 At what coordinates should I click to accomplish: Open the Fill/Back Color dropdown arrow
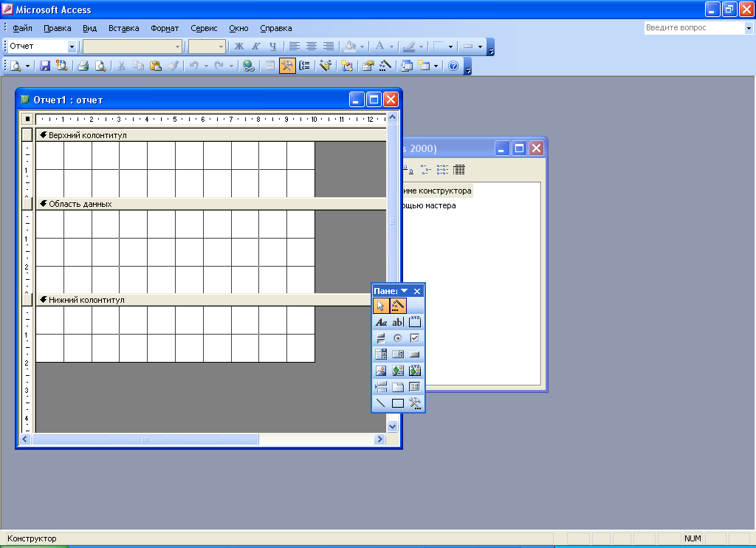(362, 47)
